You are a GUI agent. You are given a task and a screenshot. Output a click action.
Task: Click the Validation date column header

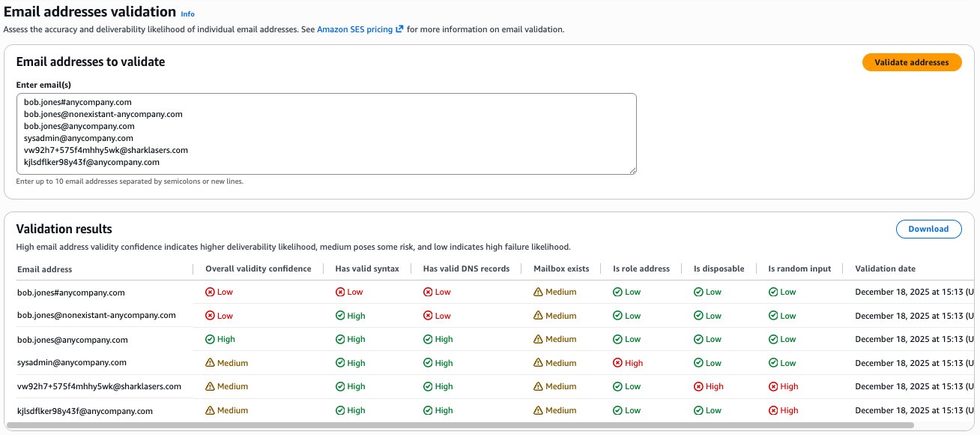click(x=885, y=268)
